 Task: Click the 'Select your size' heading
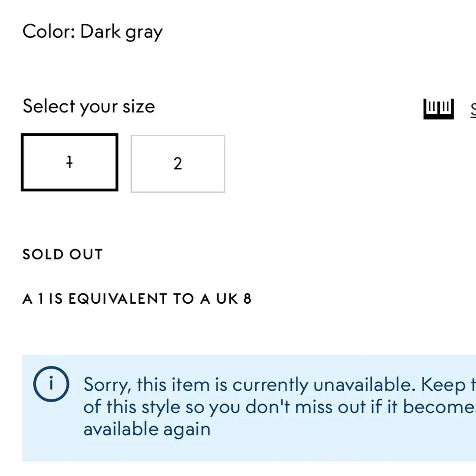[x=89, y=107]
